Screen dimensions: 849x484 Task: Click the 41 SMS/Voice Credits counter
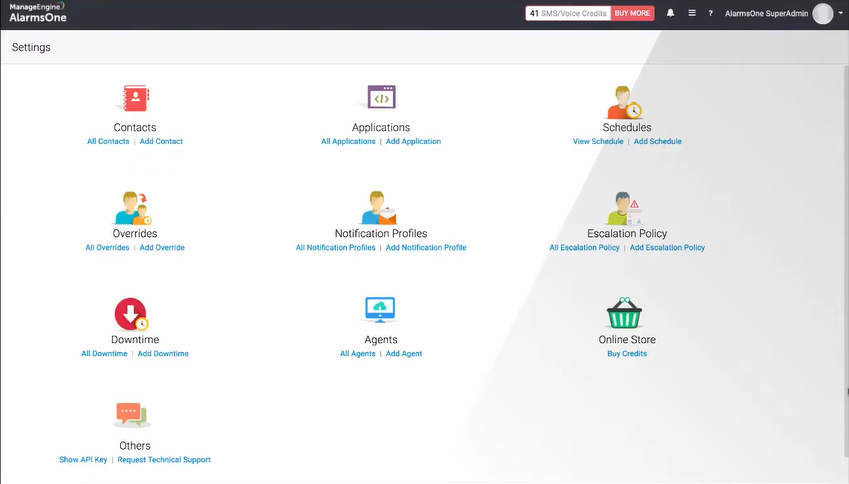pos(568,13)
